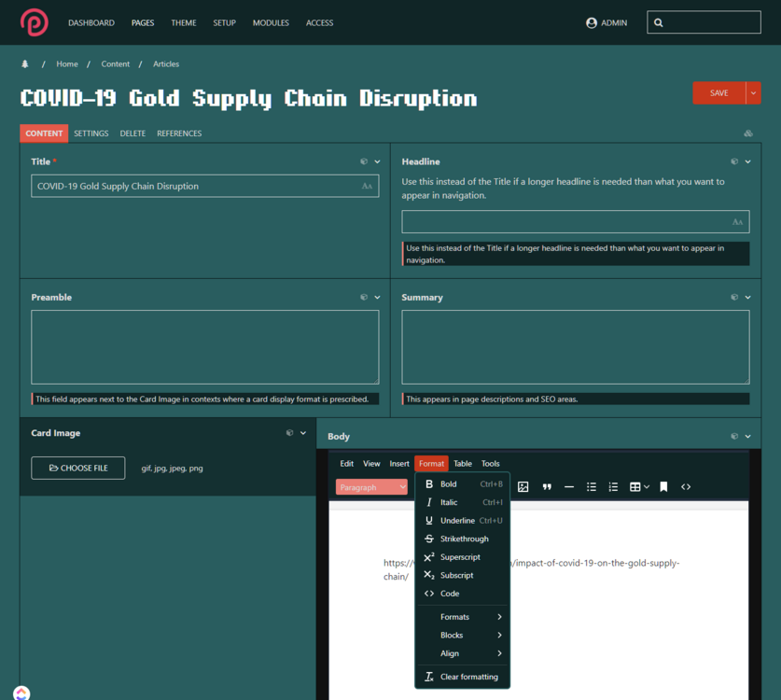Click the blockquote toolbar icon

click(x=547, y=487)
